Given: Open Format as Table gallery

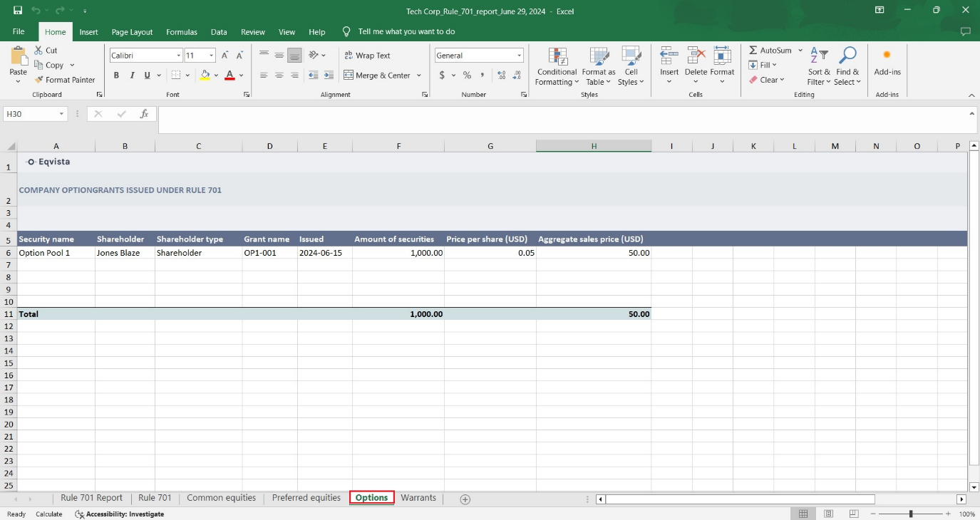Looking at the screenshot, I should coord(599,67).
